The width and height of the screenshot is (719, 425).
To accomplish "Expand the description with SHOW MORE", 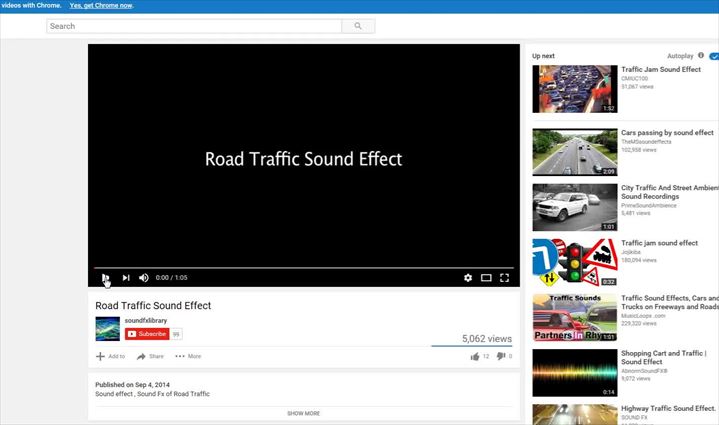I will click(303, 413).
